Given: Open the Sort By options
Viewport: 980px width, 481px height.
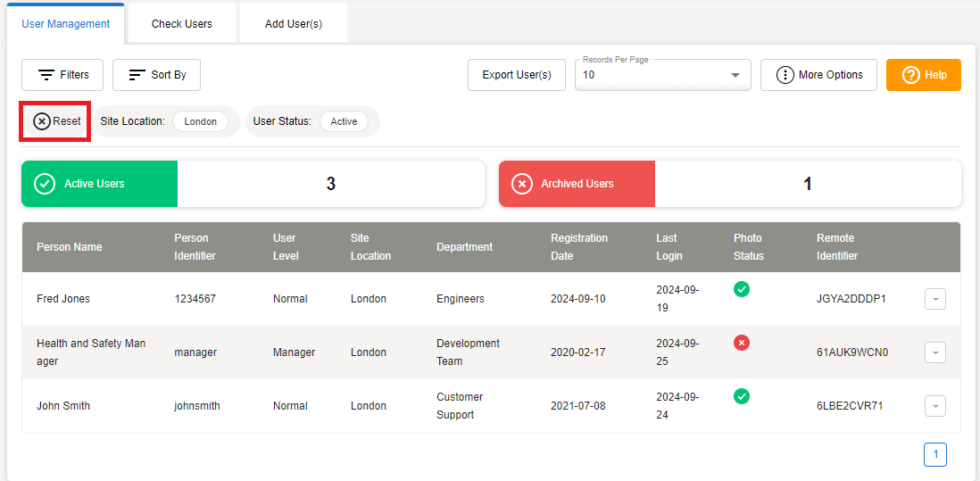Looking at the screenshot, I should 156,75.
